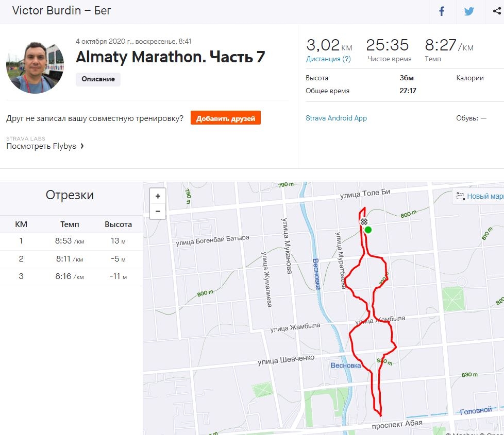
Task: Open the Дистанция (?) help link
Action: pyautogui.click(x=328, y=59)
